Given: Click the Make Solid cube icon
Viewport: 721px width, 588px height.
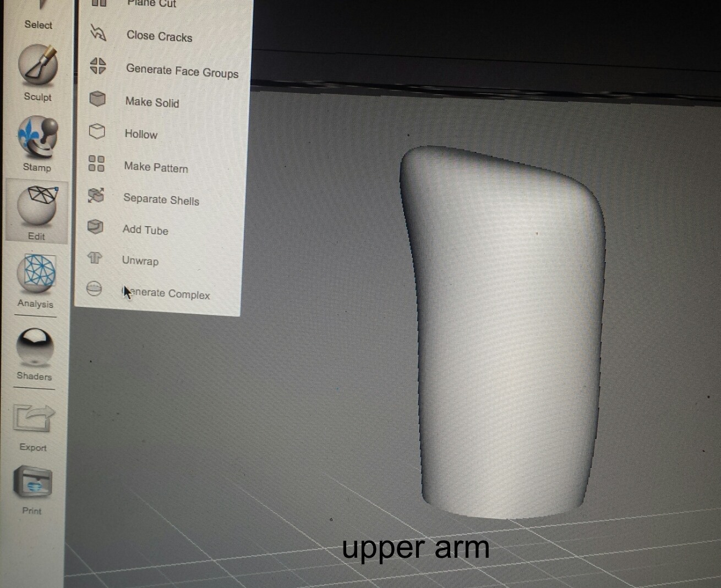Looking at the screenshot, I should 97,99.
